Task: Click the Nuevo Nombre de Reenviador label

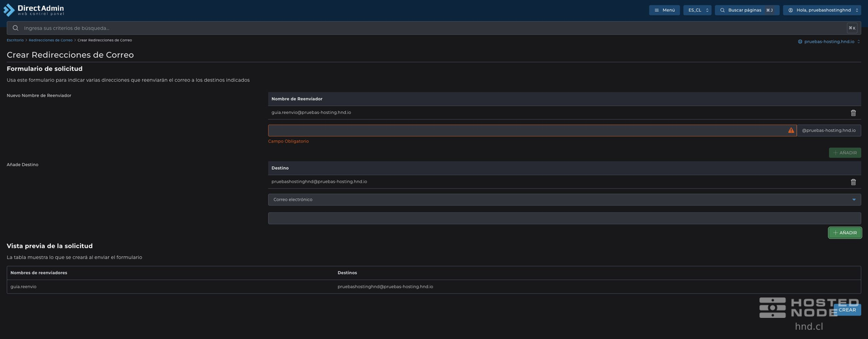Action: (x=39, y=95)
